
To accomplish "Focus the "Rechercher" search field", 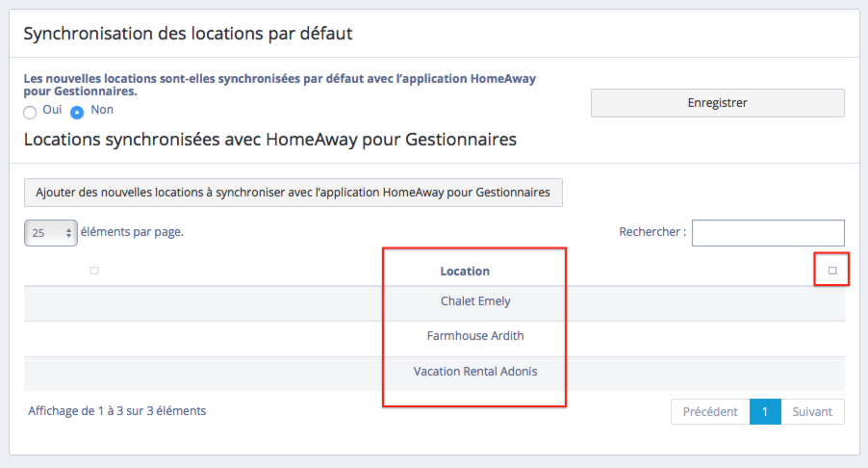I will pyautogui.click(x=767, y=233).
